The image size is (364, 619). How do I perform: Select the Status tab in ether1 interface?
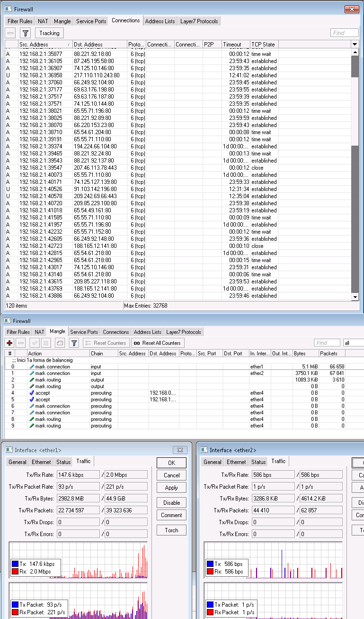[63, 462]
